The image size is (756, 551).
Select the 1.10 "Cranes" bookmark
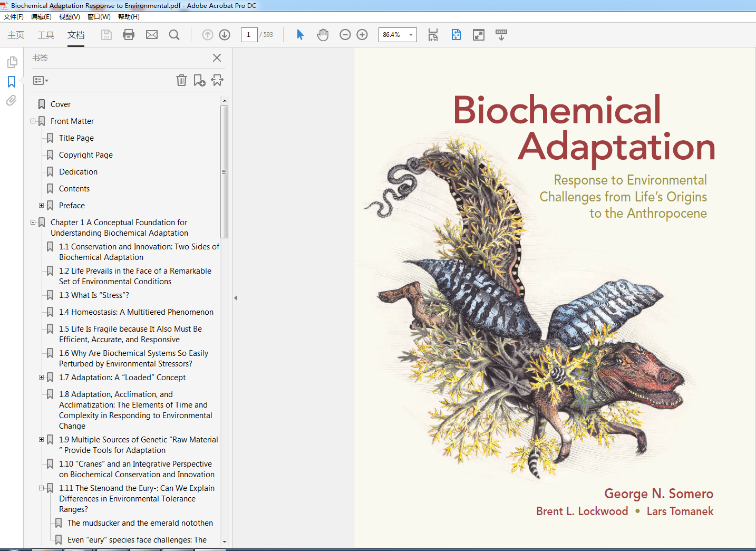tap(137, 469)
